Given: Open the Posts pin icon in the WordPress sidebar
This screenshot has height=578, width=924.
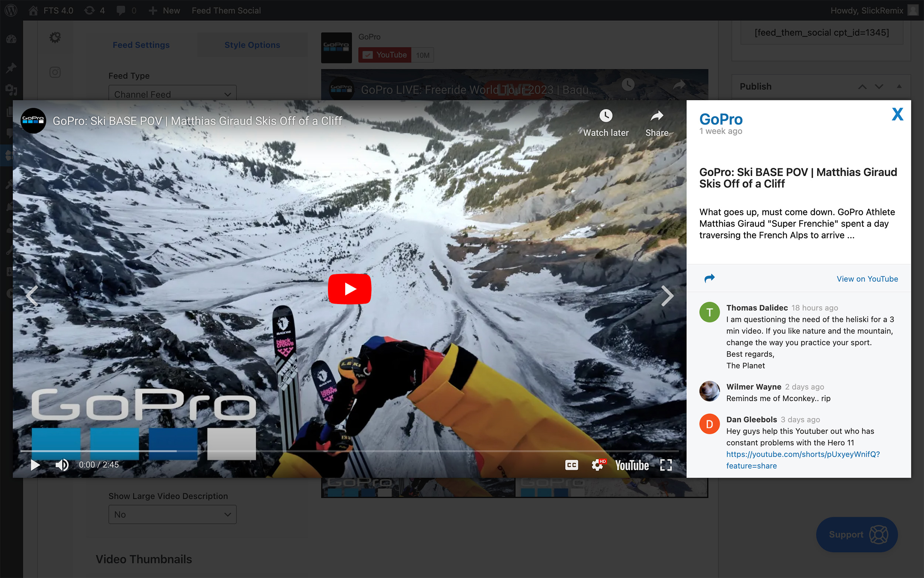Looking at the screenshot, I should click(11, 68).
